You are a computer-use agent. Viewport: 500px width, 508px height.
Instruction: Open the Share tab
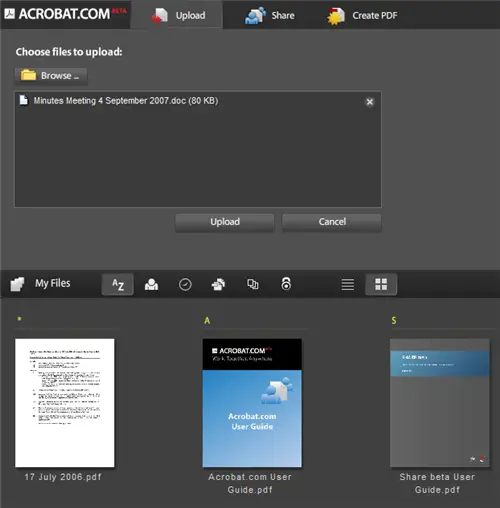click(x=270, y=15)
